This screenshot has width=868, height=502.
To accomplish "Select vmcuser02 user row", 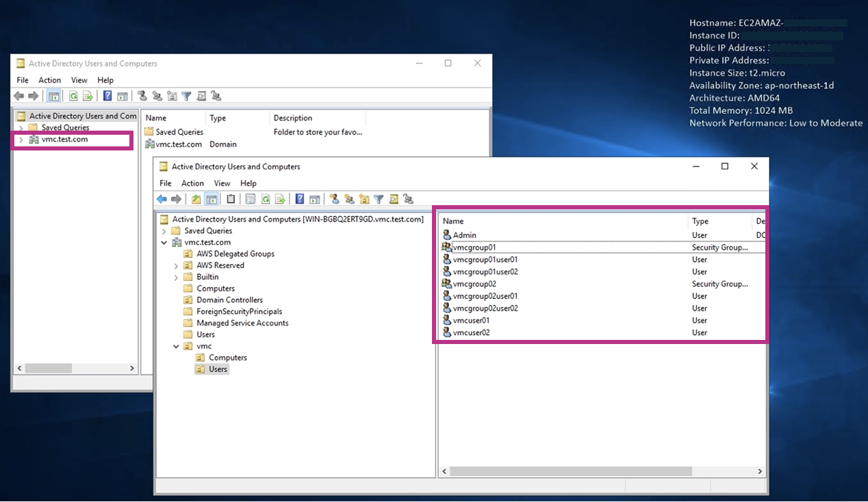I will coord(602,332).
